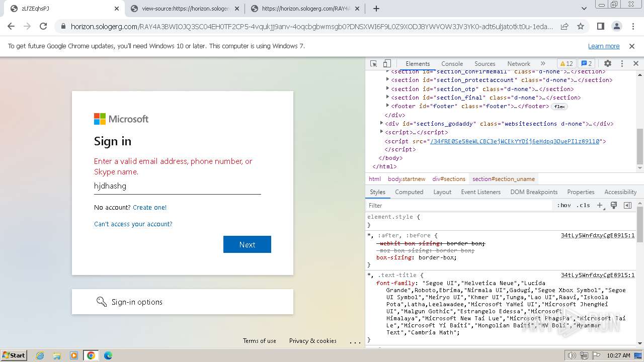Open DevTools three-dot customize menu

click(x=622, y=64)
